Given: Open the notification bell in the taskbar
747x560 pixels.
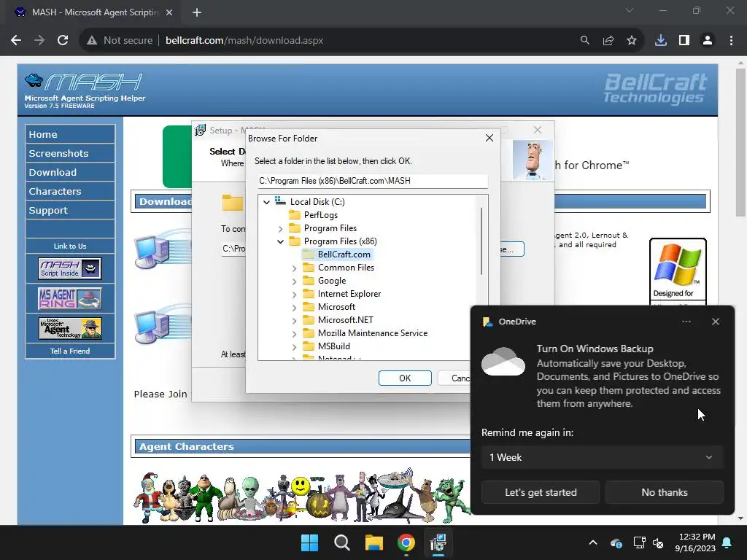Looking at the screenshot, I should pyautogui.click(x=727, y=542).
